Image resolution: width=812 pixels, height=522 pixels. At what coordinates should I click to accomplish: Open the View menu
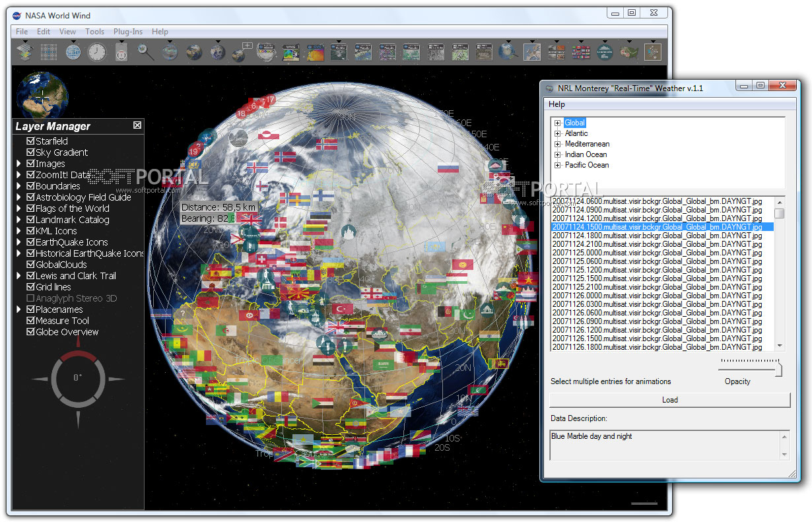coord(67,32)
